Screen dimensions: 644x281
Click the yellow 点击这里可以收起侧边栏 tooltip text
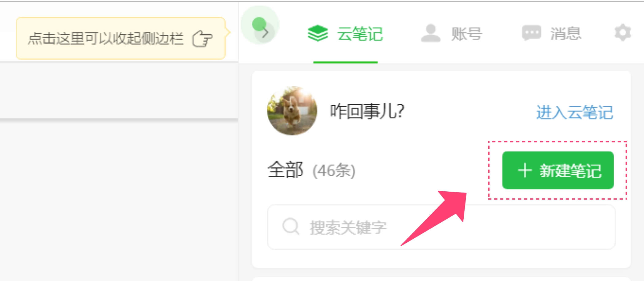105,38
